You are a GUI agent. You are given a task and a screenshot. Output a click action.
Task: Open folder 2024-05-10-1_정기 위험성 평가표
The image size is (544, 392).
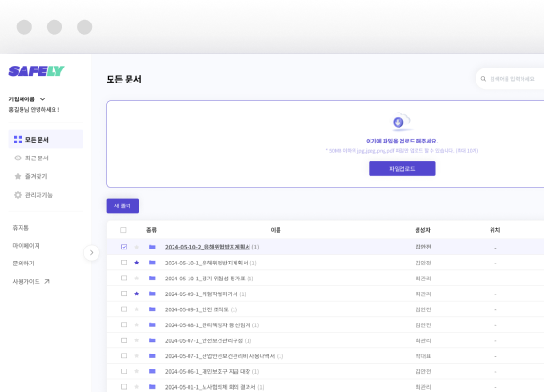click(205, 279)
